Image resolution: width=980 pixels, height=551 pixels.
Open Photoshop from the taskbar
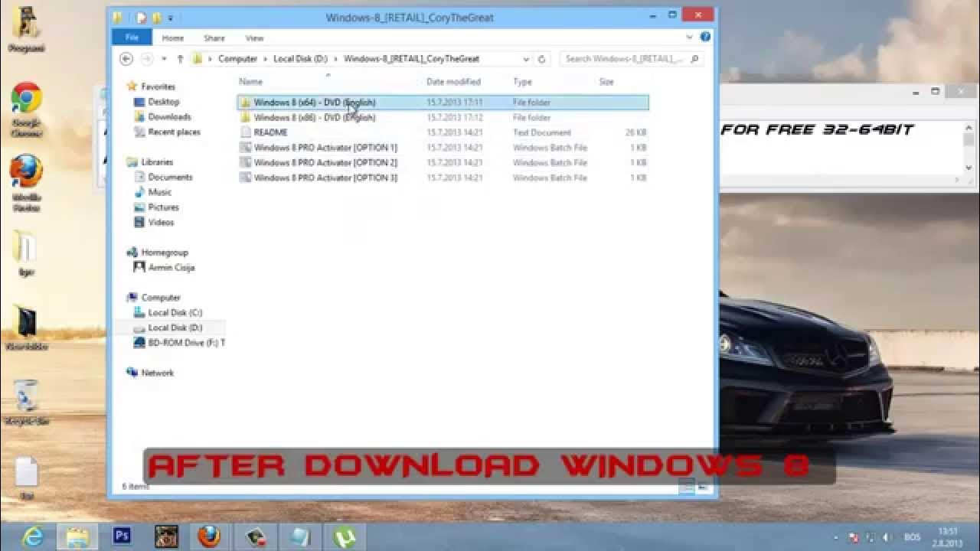tap(121, 536)
